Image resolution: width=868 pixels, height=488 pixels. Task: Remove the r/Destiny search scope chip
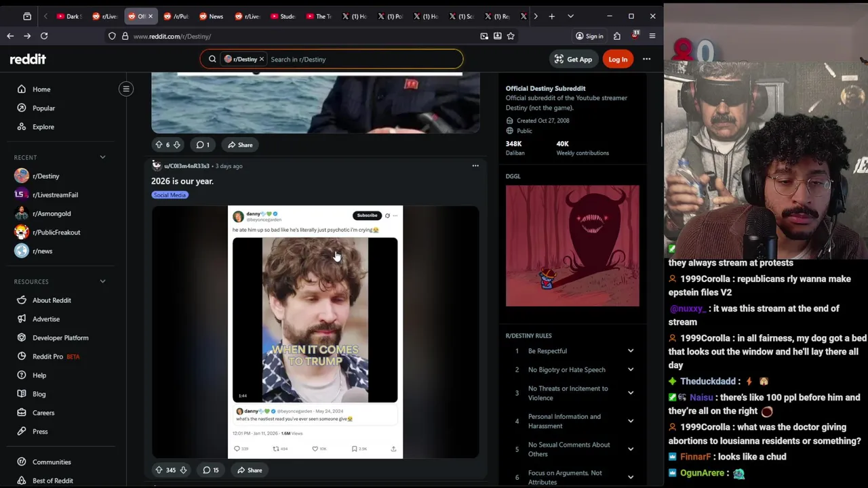click(x=261, y=59)
